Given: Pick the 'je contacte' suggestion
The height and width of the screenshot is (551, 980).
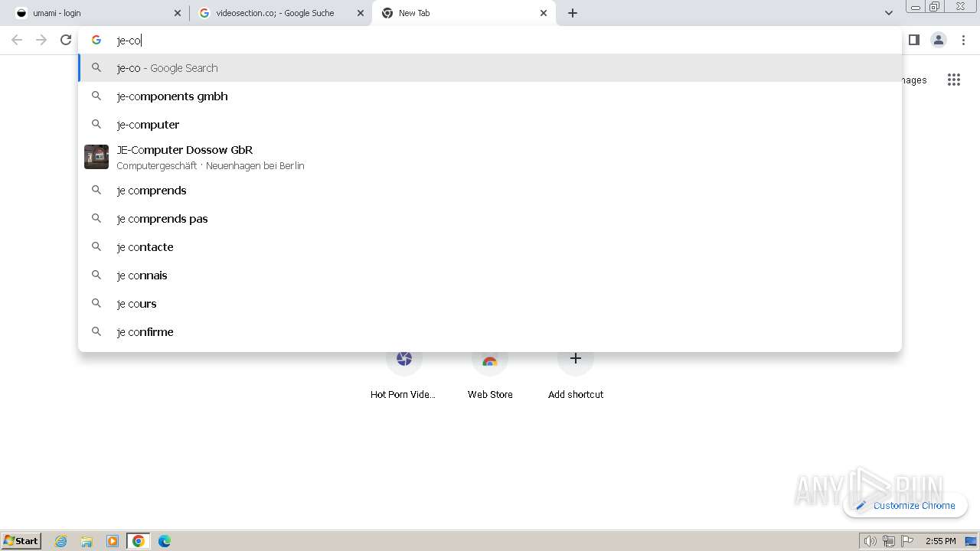Looking at the screenshot, I should point(490,247).
